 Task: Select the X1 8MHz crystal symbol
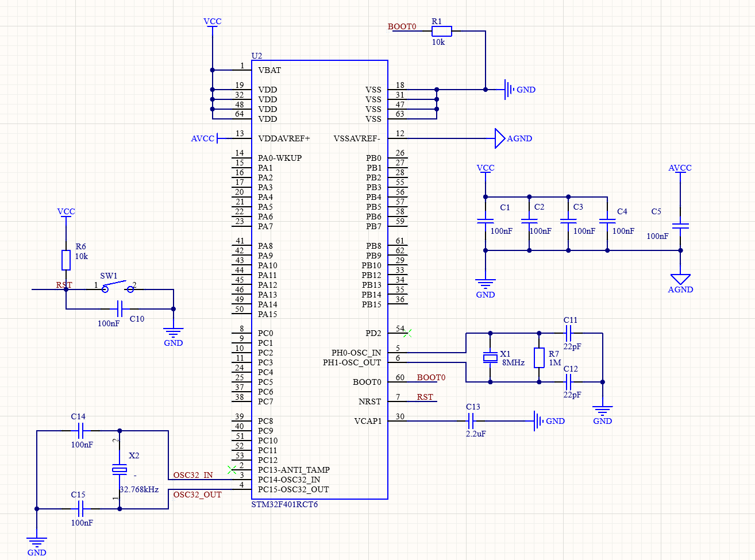point(490,358)
